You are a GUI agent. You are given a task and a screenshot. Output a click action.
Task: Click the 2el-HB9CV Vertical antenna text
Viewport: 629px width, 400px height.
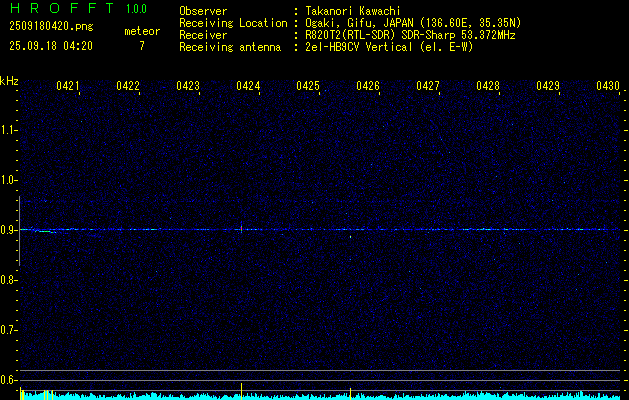pos(389,47)
